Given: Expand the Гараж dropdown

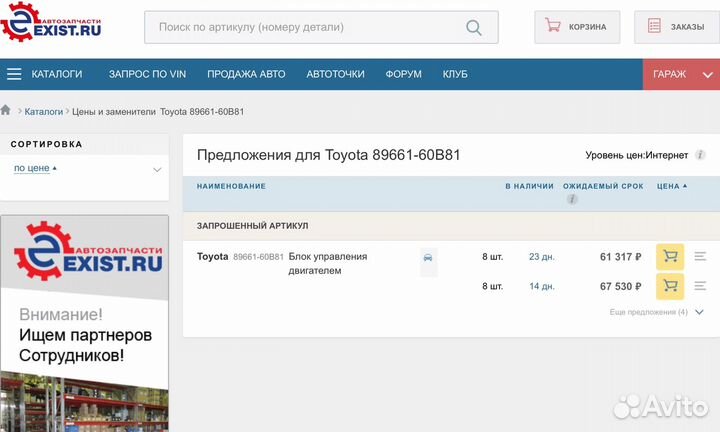Looking at the screenshot, I should 681,74.
